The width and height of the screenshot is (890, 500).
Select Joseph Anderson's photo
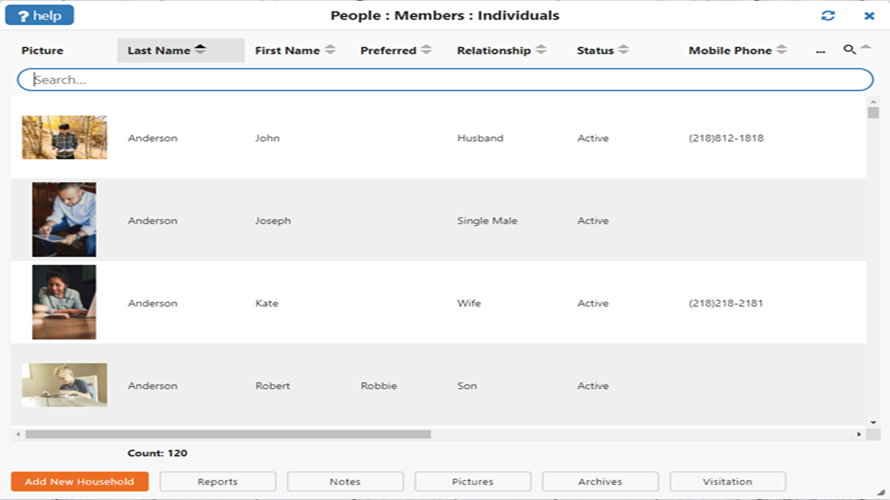click(x=64, y=220)
